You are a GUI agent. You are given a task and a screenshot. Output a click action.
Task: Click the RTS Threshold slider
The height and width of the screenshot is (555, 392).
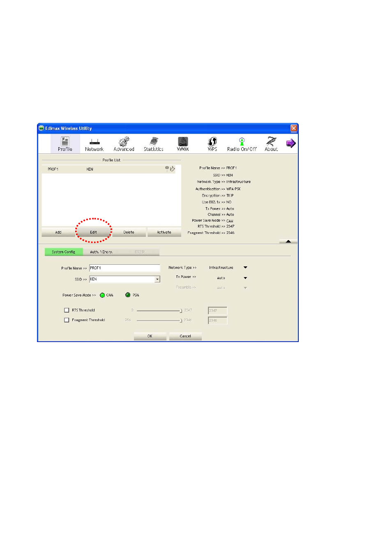[x=159, y=311]
